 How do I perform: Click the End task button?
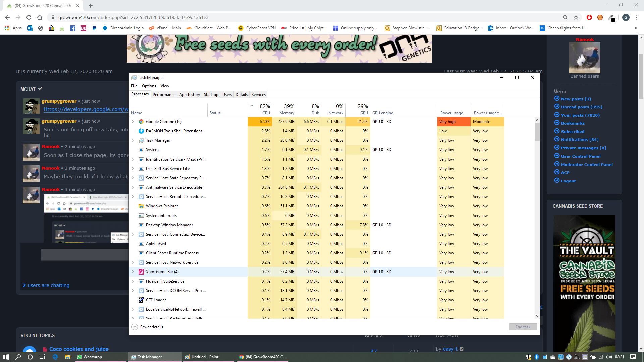(x=523, y=327)
